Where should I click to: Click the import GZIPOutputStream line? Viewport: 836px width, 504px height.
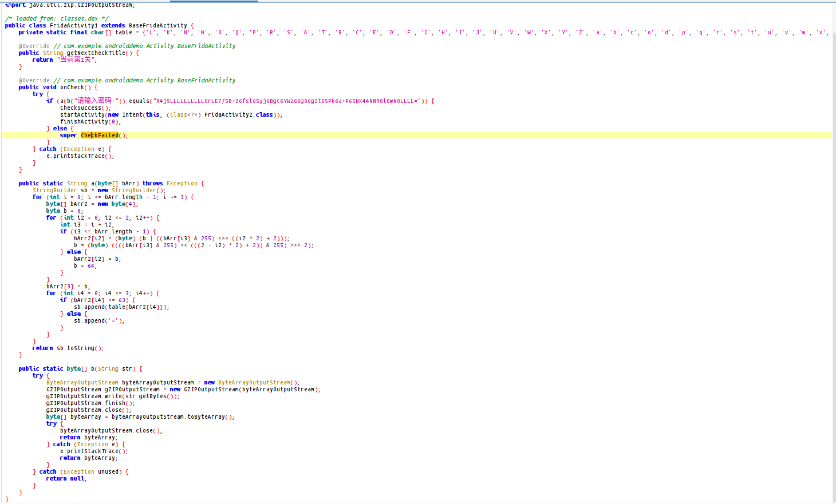[70, 5]
